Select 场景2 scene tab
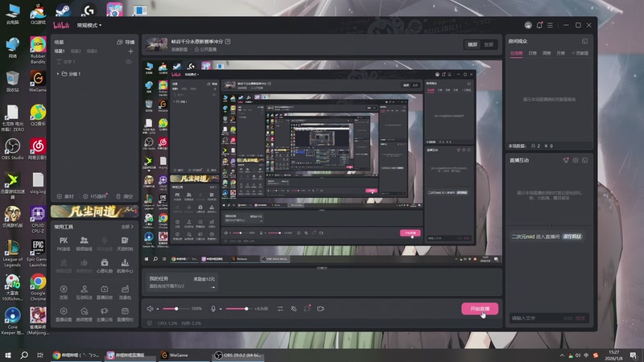 click(76, 51)
